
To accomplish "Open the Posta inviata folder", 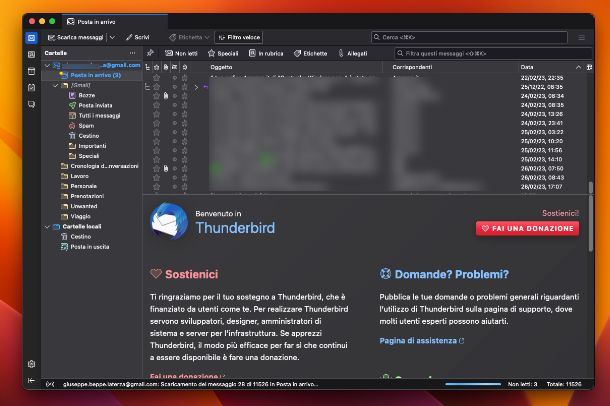I will [92, 105].
